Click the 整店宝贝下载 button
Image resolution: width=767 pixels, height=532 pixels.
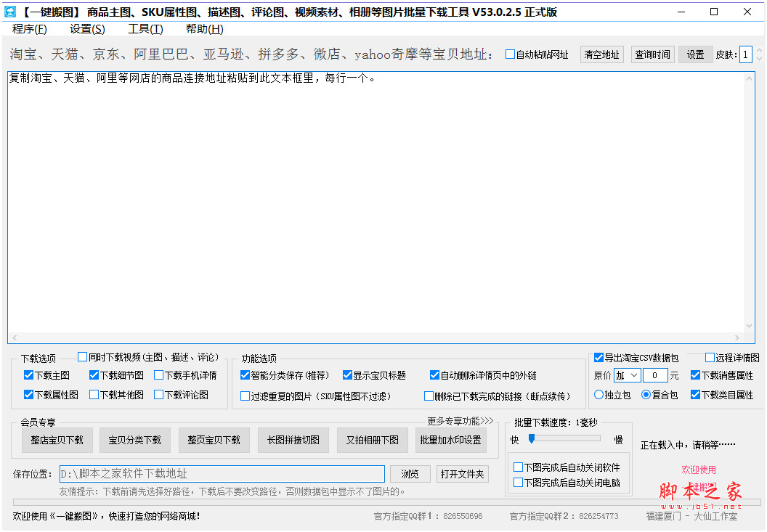click(x=57, y=440)
